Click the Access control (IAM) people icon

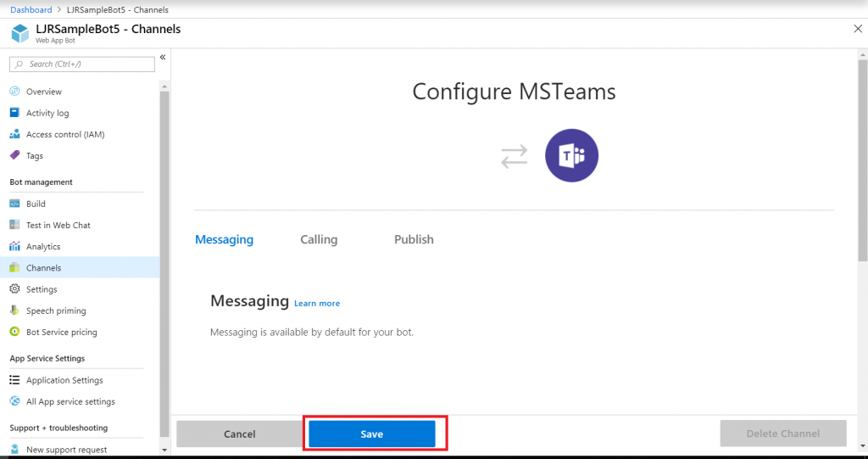click(15, 134)
